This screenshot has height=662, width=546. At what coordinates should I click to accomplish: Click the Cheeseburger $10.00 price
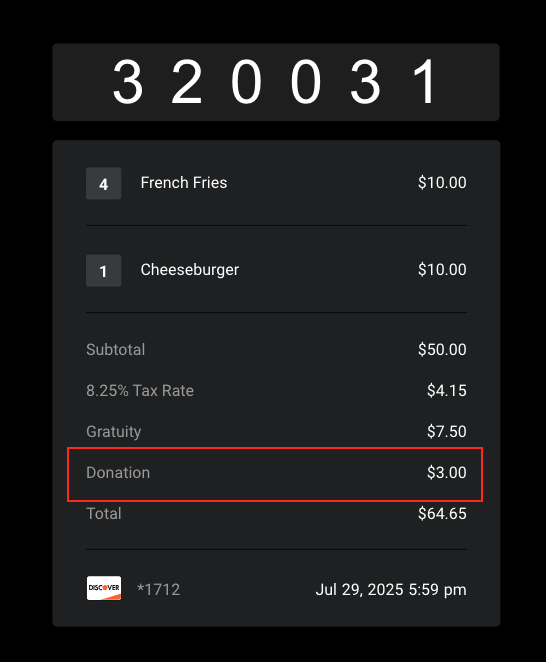pyautogui.click(x=442, y=270)
